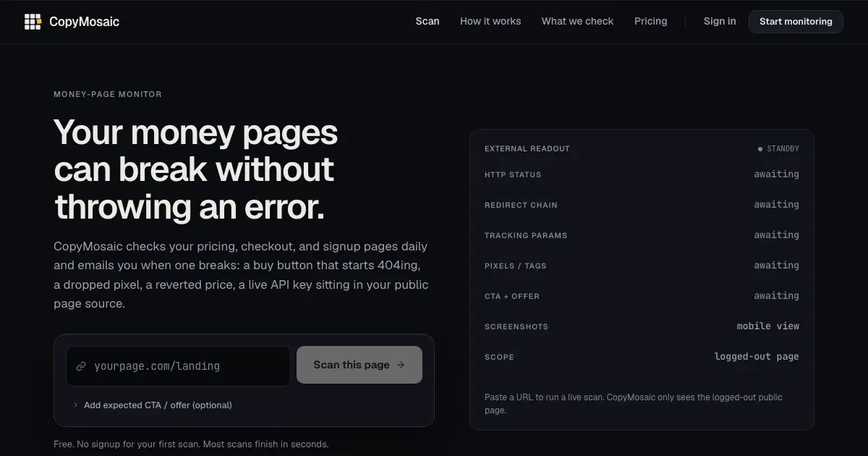Click the Start monitoring button
This screenshot has height=456, width=868.
pyautogui.click(x=796, y=22)
